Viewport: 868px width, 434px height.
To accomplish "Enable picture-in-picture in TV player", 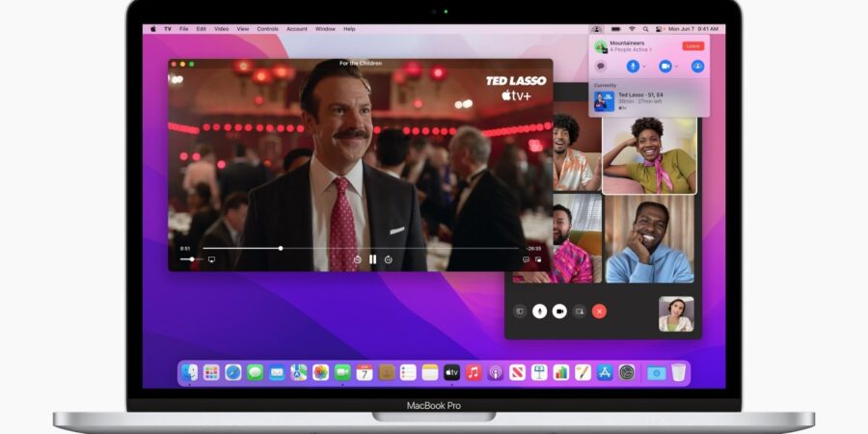I will tap(538, 259).
